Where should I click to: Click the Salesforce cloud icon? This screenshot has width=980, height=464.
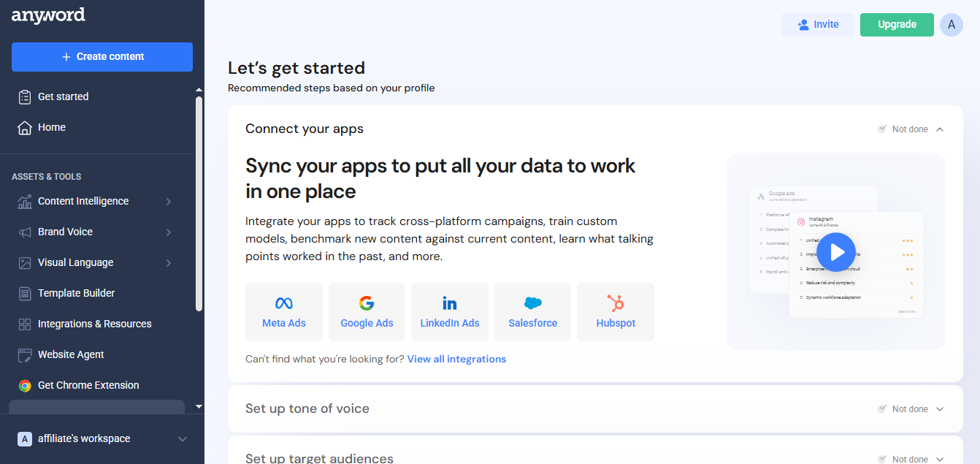point(533,303)
